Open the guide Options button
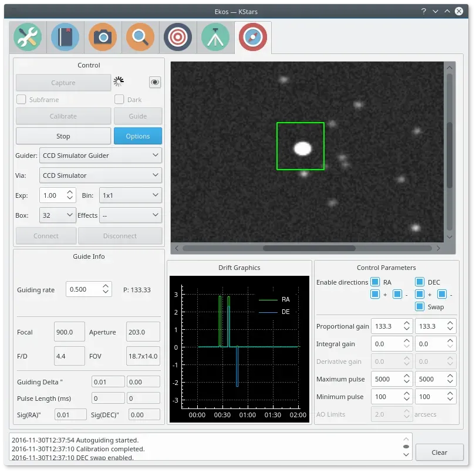The width and height of the screenshot is (476, 473). [x=138, y=136]
